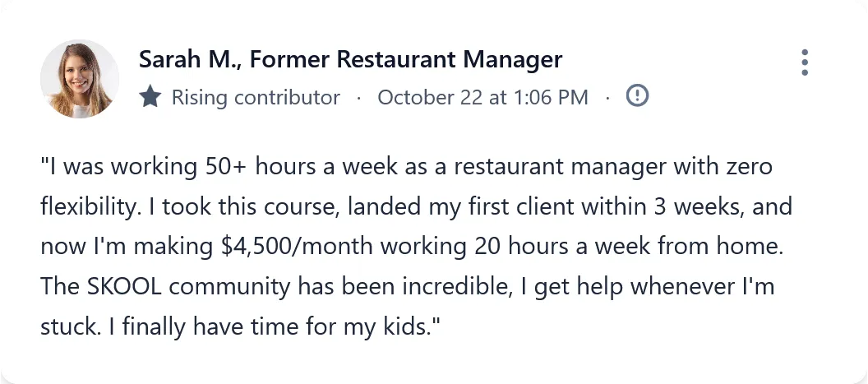Click the 50+ hours text in the quote
Viewport: 868px width, 384px height.
(x=255, y=167)
